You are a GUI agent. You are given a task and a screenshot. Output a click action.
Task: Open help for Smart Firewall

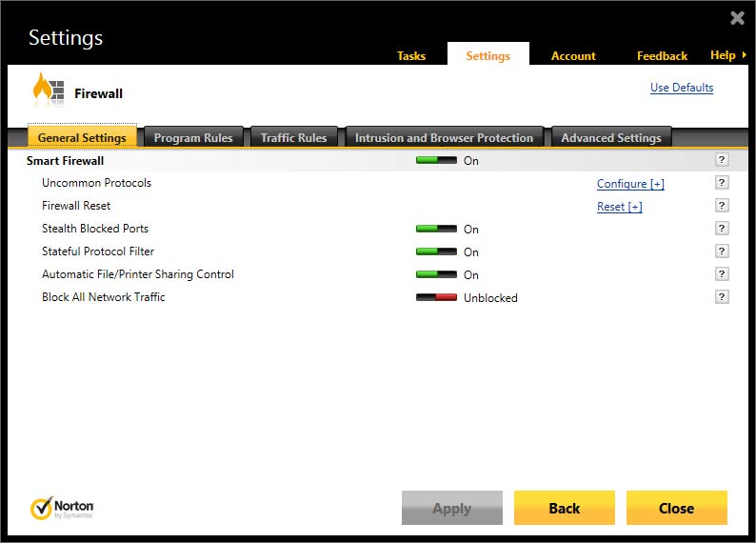722,160
